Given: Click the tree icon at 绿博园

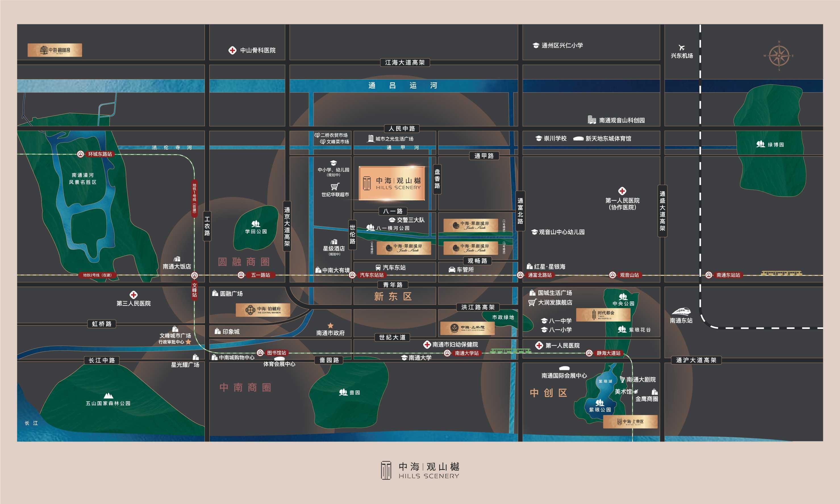Looking at the screenshot, I should pos(760,144).
